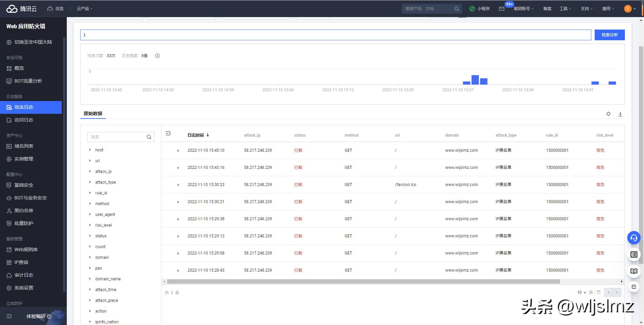This screenshot has width=644, height=325.
Task: Open table settings gear icon
Action: tap(608, 114)
